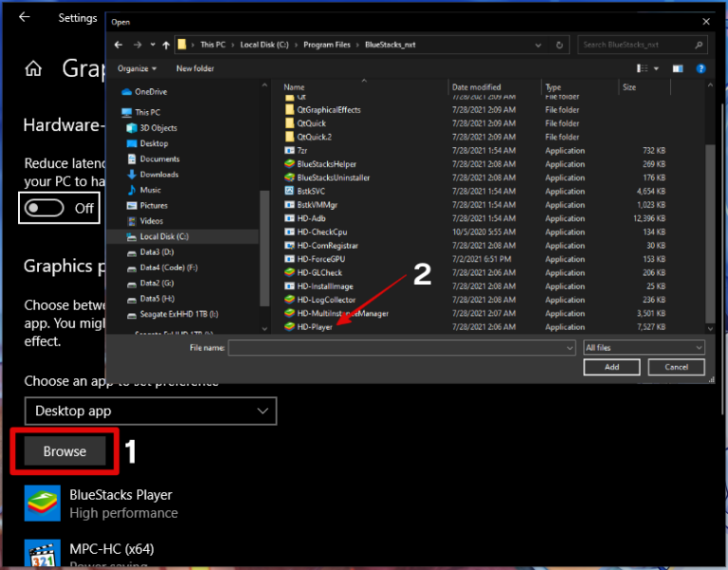Image resolution: width=728 pixels, height=570 pixels.
Task: Select the QtQuick.2 folder
Action: pos(308,137)
